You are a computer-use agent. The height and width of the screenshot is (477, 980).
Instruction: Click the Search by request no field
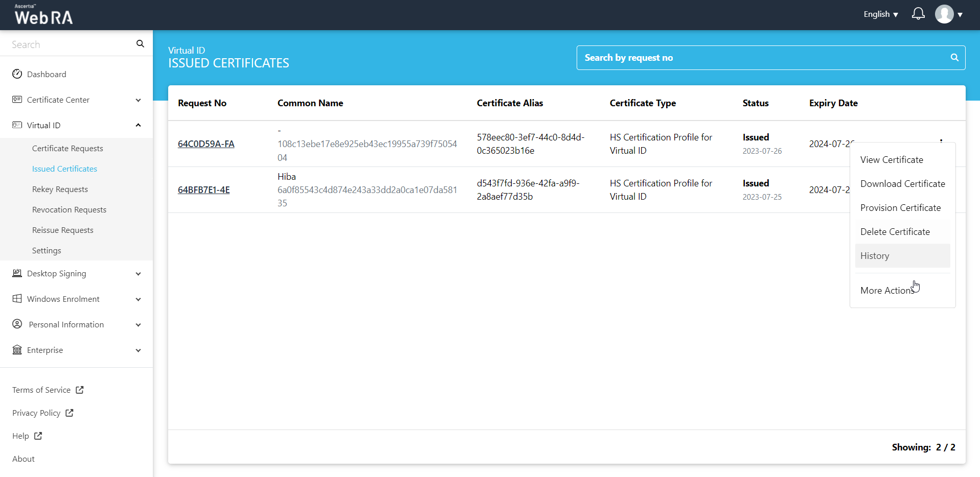(762, 58)
